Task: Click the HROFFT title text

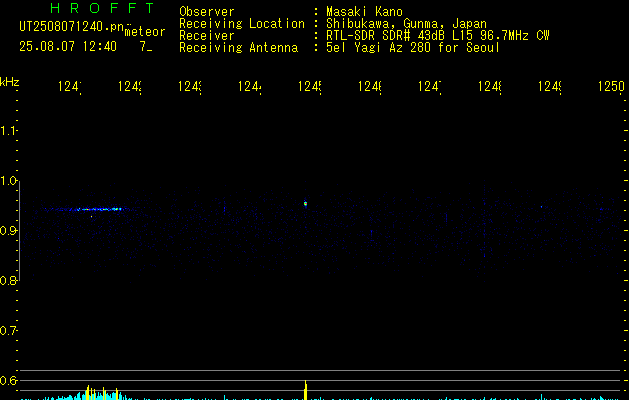Action: (103, 8)
